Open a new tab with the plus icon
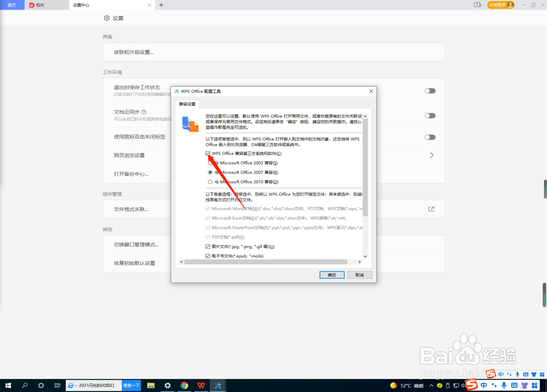Screen dimensions: 547x392 point(161,5)
